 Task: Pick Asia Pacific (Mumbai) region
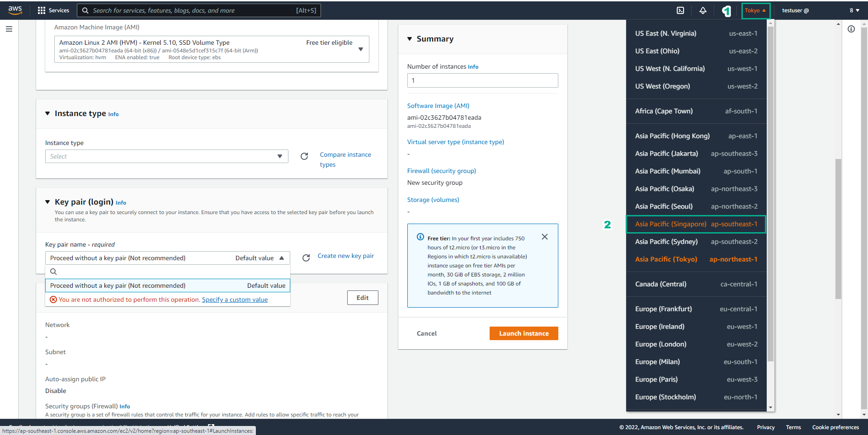[696, 171]
